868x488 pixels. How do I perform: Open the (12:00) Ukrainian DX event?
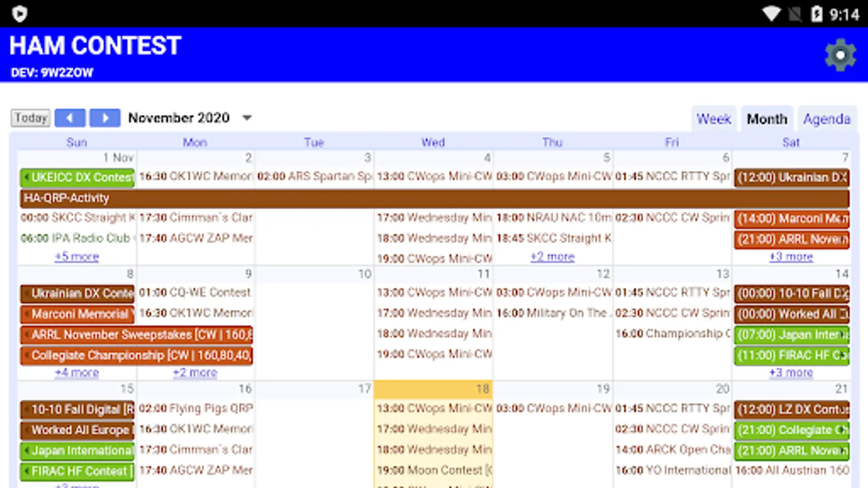coord(792,177)
